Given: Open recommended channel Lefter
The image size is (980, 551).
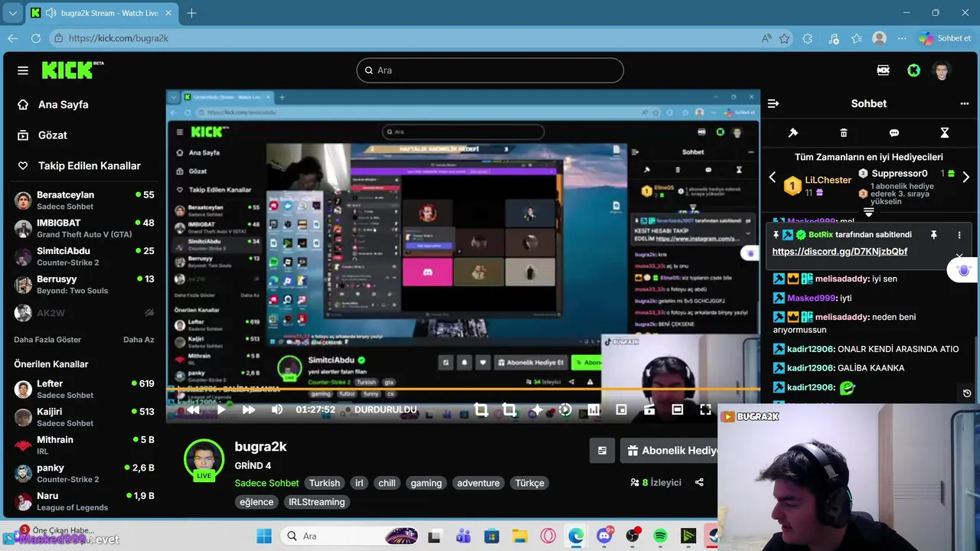Looking at the screenshot, I should pyautogui.click(x=84, y=389).
